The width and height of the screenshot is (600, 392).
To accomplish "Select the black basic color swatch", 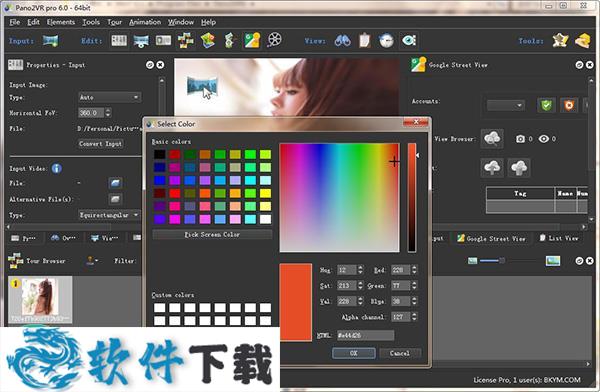I will click(x=160, y=154).
